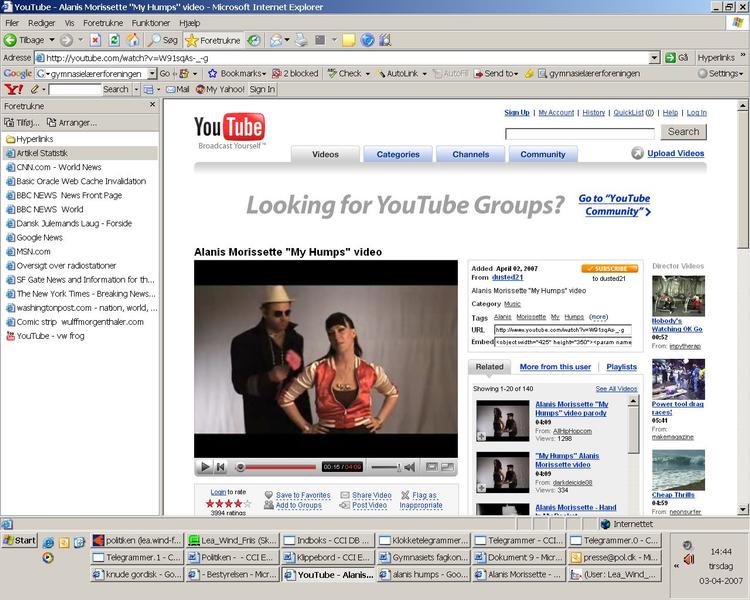Click the Home house icon
Viewport: 750px width, 600px height.
132,40
